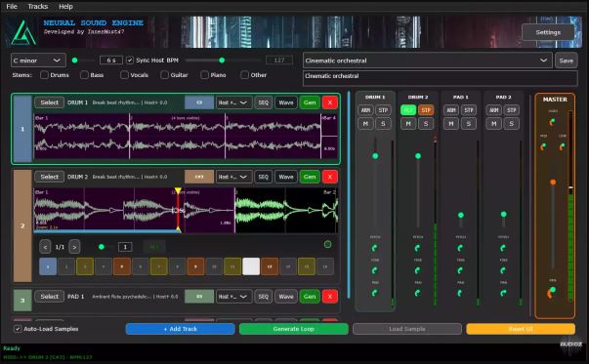
Task: Enable the Drums stem checkbox
Action: 44,75
